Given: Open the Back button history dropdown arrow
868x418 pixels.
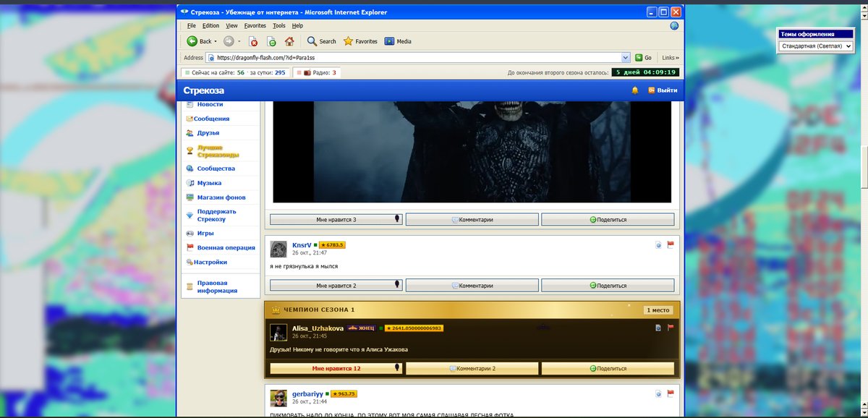Looking at the screenshot, I should (x=216, y=41).
